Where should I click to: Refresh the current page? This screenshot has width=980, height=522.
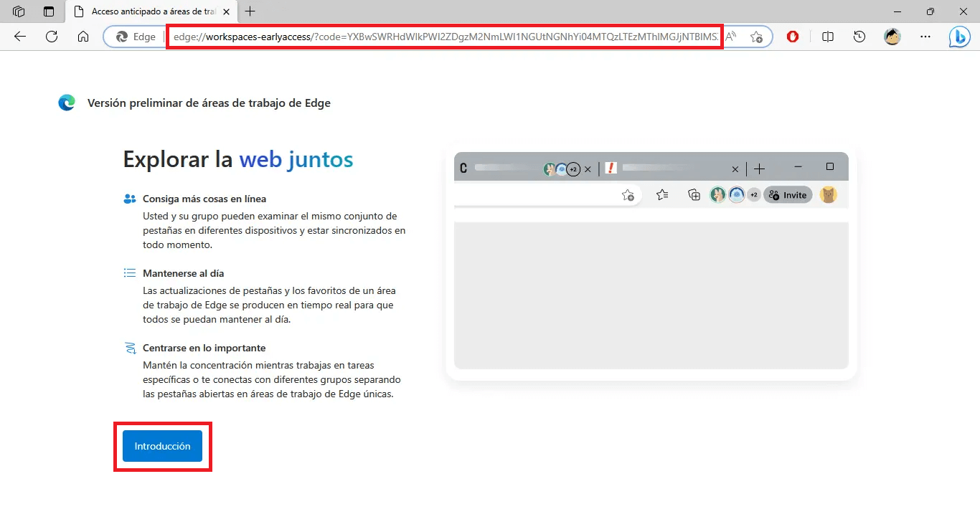pyautogui.click(x=52, y=37)
